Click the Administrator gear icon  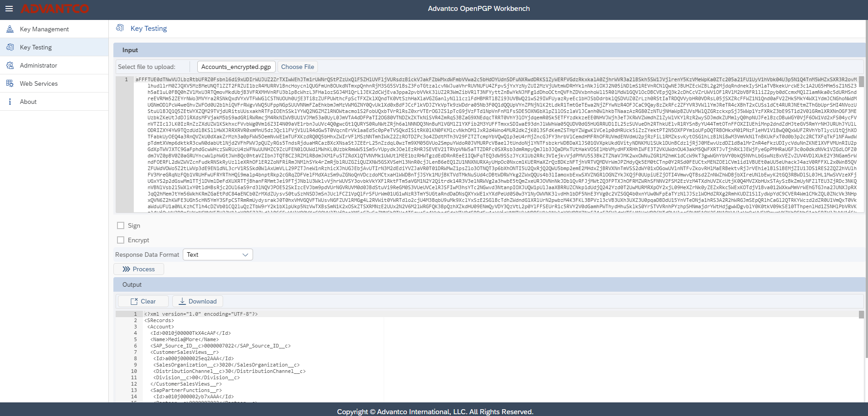pos(10,65)
